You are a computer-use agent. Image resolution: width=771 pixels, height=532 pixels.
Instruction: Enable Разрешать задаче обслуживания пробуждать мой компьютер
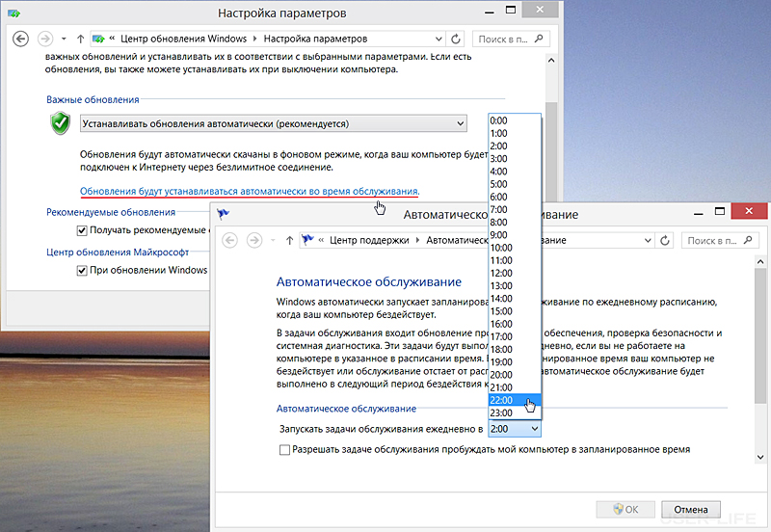pos(284,450)
